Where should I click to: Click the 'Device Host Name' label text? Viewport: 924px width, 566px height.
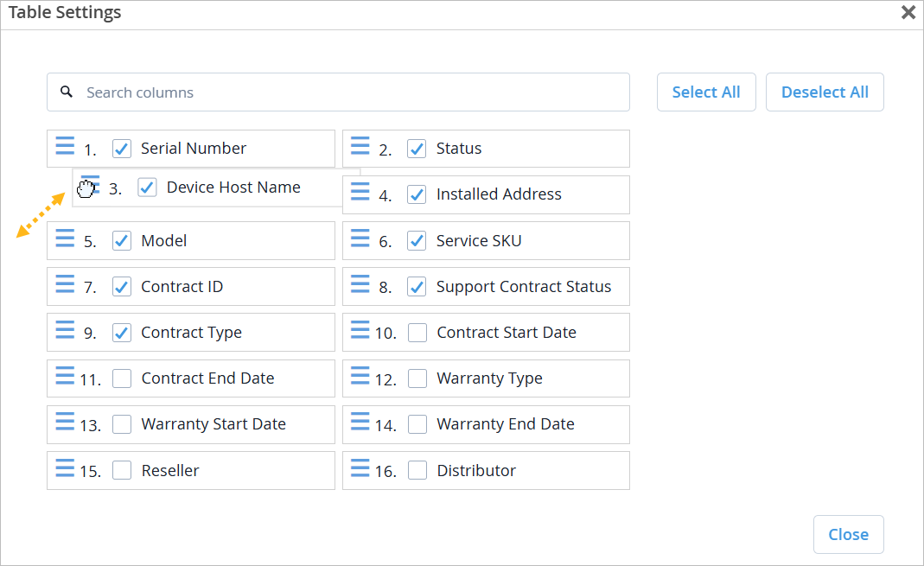(x=233, y=188)
